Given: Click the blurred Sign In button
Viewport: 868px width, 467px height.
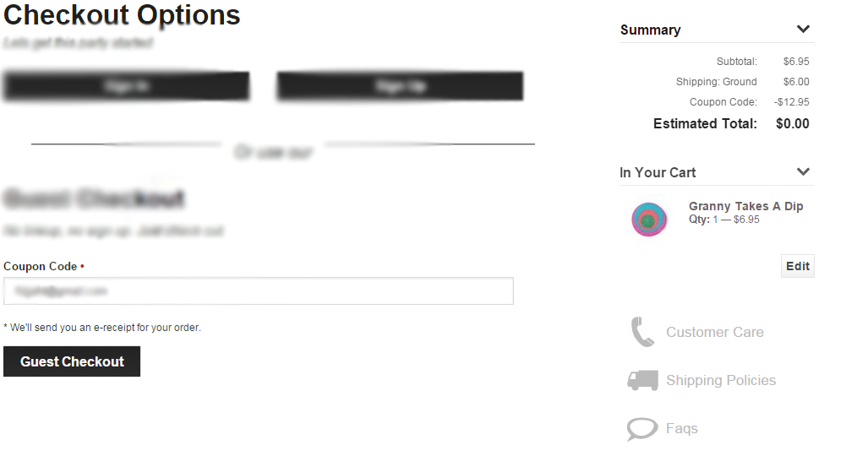Looking at the screenshot, I should point(127,86).
